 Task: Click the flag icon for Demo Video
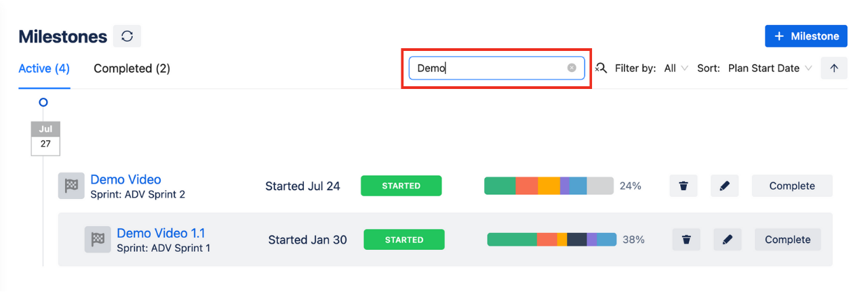[x=71, y=186]
